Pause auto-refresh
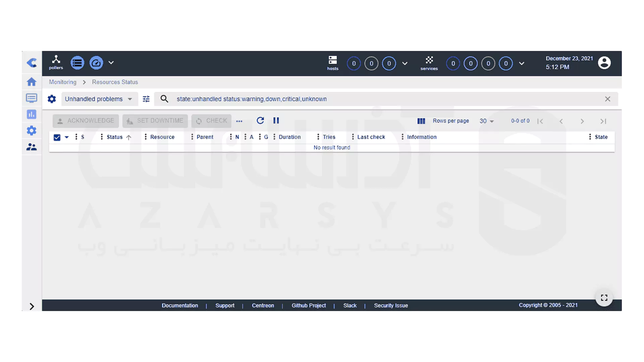 [x=276, y=120]
